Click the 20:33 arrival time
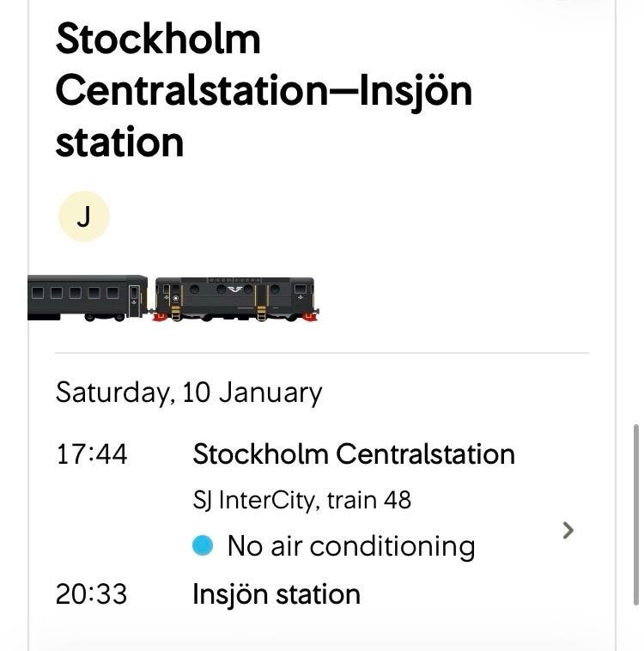The width and height of the screenshot is (644, 651). (x=91, y=594)
